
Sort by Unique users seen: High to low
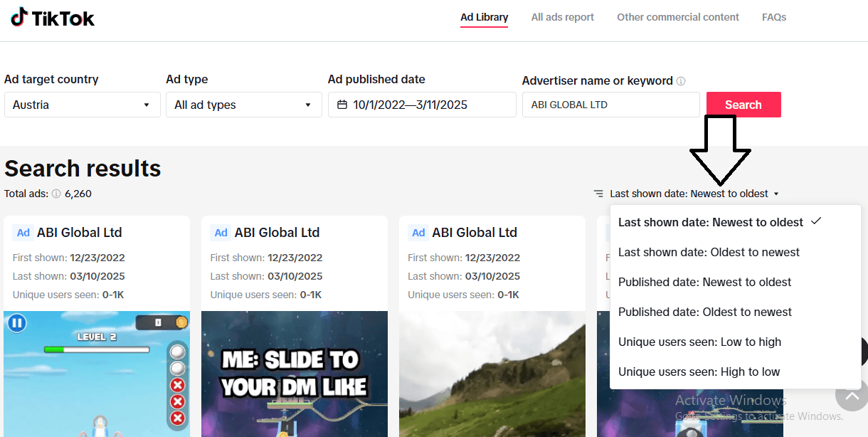[x=699, y=372]
